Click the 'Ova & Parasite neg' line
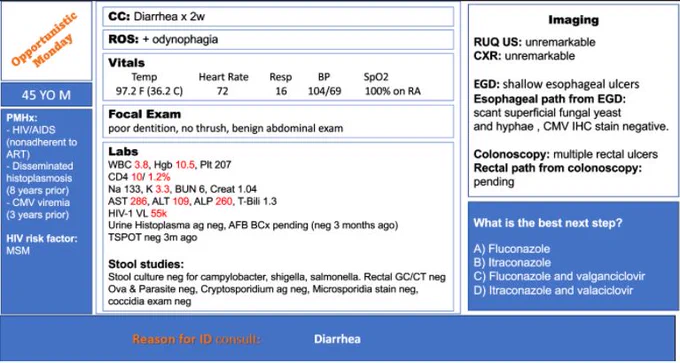Image resolution: width=680 pixels, height=363 pixels. tap(263, 289)
